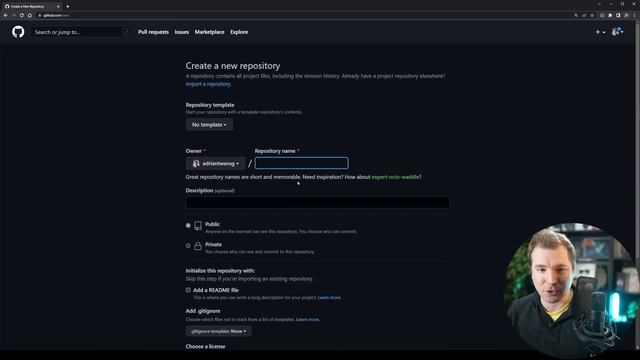Open Learn more link under .gitignore
Screen dimensions: 640x360
[307, 319]
